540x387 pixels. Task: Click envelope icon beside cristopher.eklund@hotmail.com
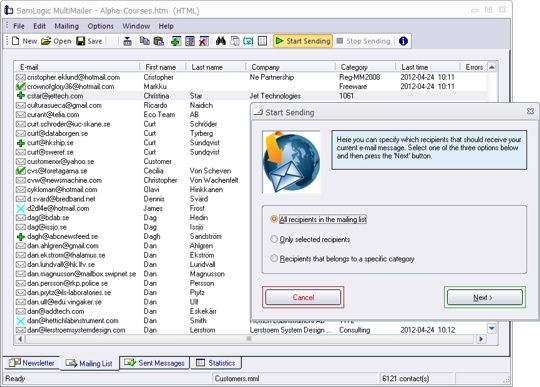pos(21,77)
